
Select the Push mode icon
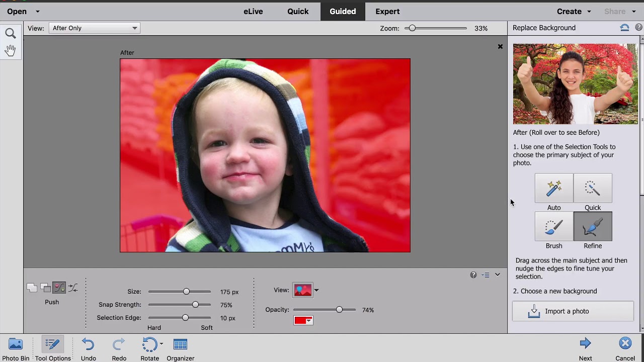point(59,288)
